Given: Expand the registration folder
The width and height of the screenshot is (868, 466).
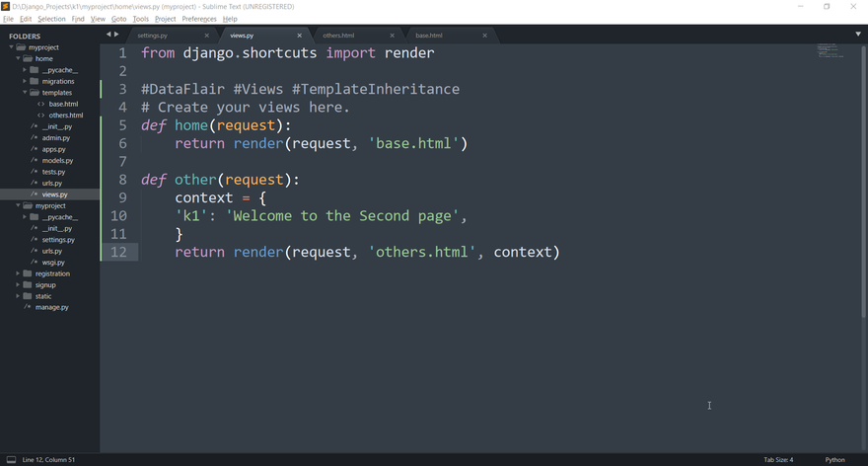Looking at the screenshot, I should tap(18, 273).
